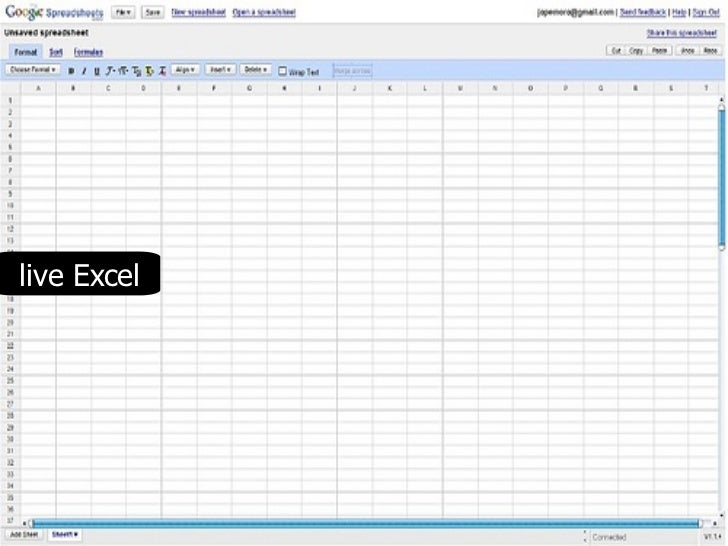The width and height of the screenshot is (728, 546).
Task: Apply underline with the U icon
Action: [x=97, y=71]
